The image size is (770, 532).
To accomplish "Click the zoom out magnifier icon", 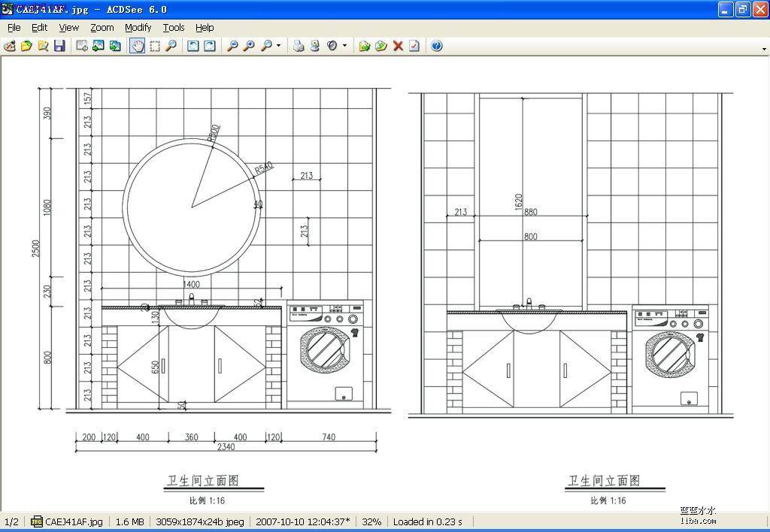I will [x=232, y=46].
